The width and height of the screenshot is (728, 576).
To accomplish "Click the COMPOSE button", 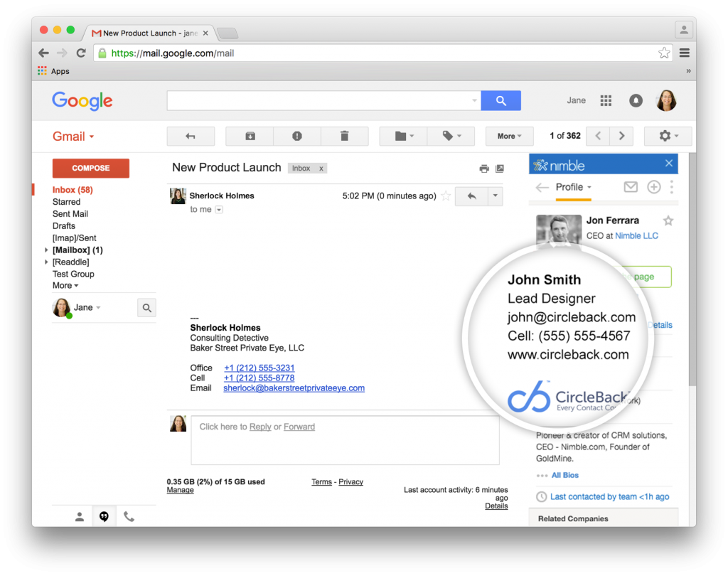I will (90, 168).
